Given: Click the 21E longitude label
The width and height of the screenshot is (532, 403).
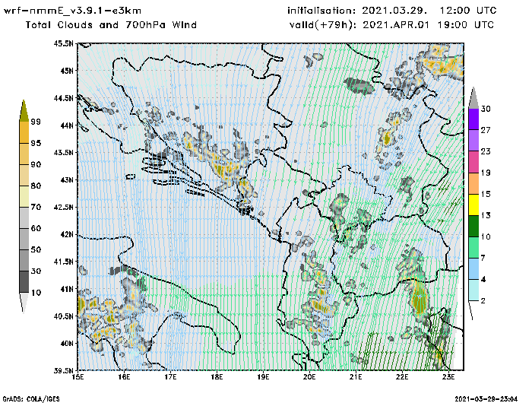Looking at the screenshot, I should coord(356,377).
